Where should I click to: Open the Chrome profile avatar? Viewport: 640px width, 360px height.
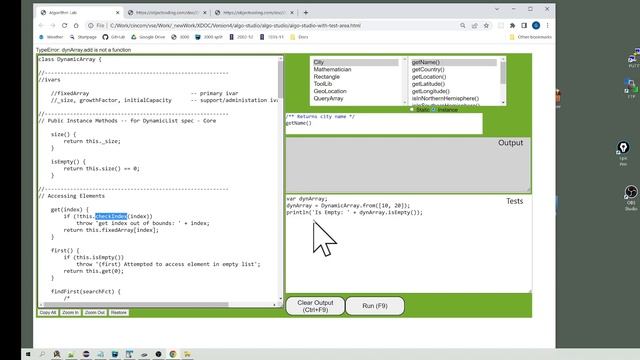pyautogui.click(x=536, y=25)
